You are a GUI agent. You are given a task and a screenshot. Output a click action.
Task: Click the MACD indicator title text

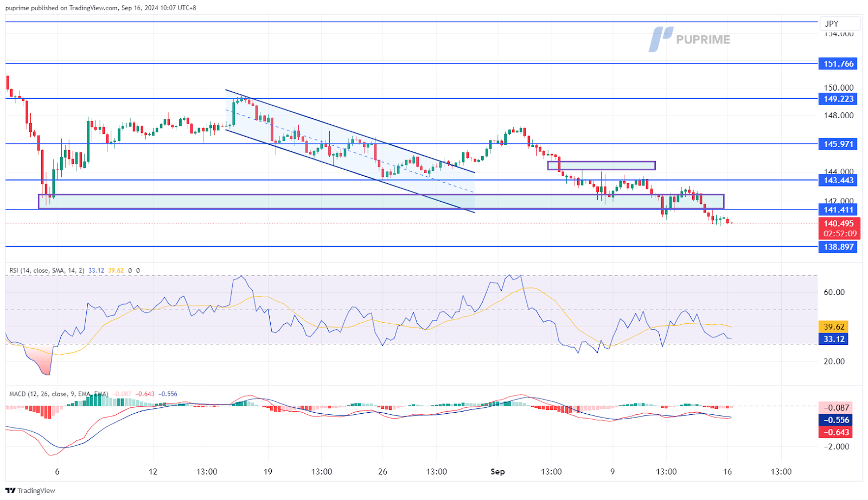pyautogui.click(x=59, y=394)
